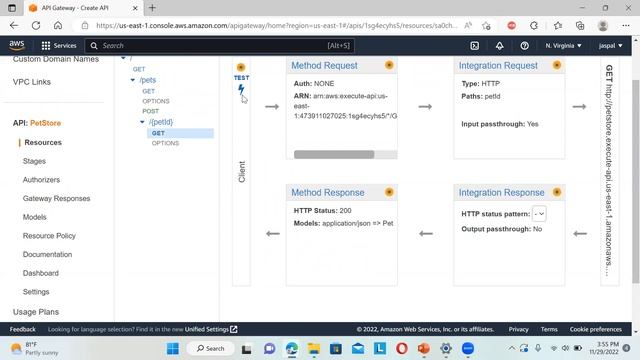Click the AWS console search field
The width and height of the screenshot is (640, 360).
click(x=220, y=46)
